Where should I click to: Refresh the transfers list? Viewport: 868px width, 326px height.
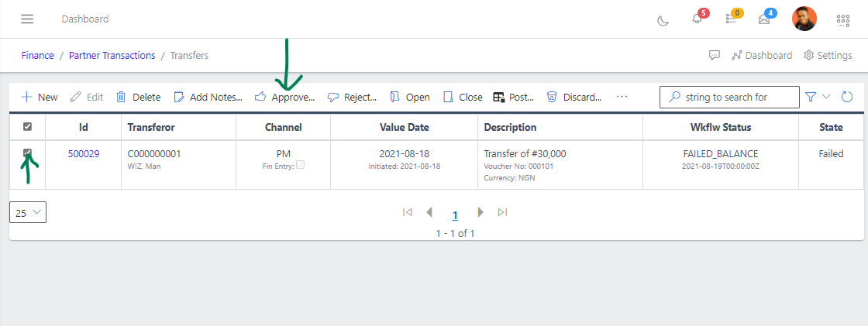click(847, 97)
